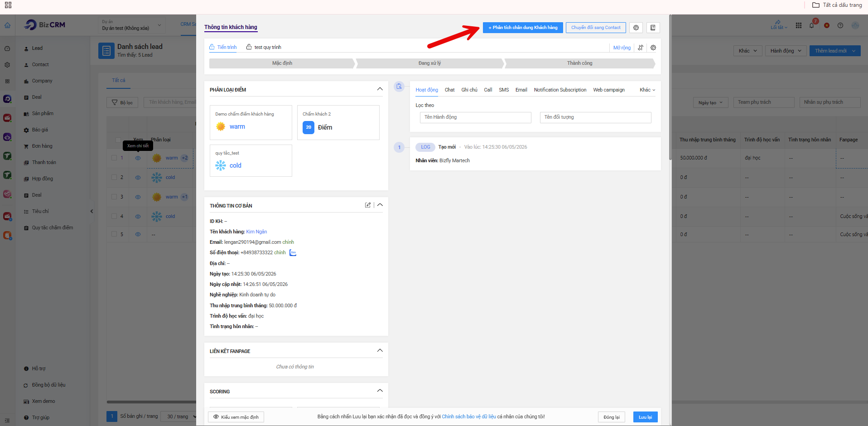Switch to the Chat tab
The height and width of the screenshot is (426, 868).
[450, 90]
